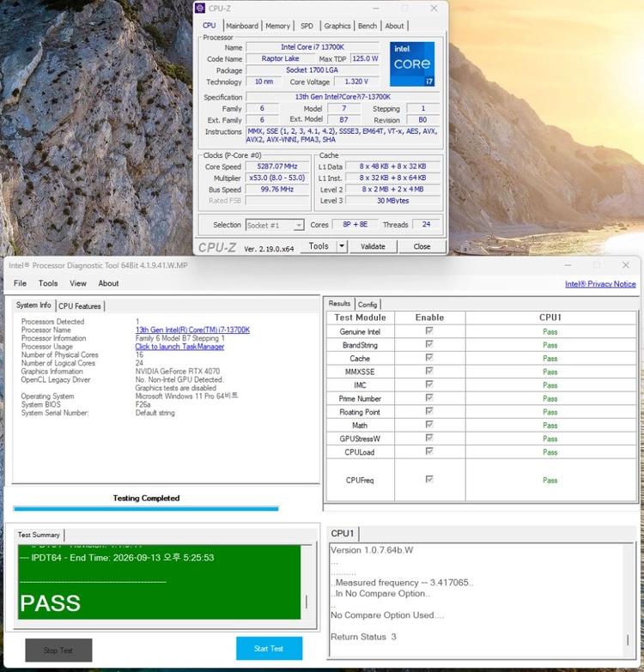Select the CPU tab in CPU-Z
The height and width of the screenshot is (672, 644).
pyautogui.click(x=210, y=25)
